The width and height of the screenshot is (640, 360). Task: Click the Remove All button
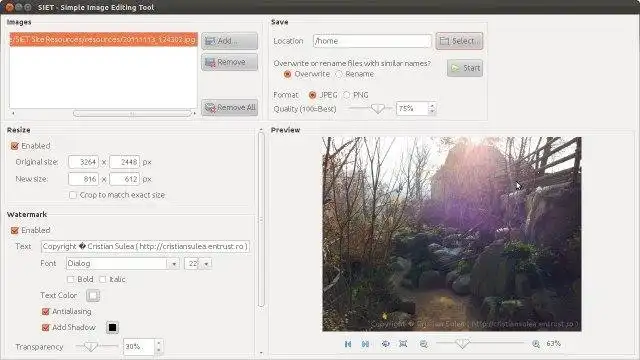pyautogui.click(x=229, y=107)
